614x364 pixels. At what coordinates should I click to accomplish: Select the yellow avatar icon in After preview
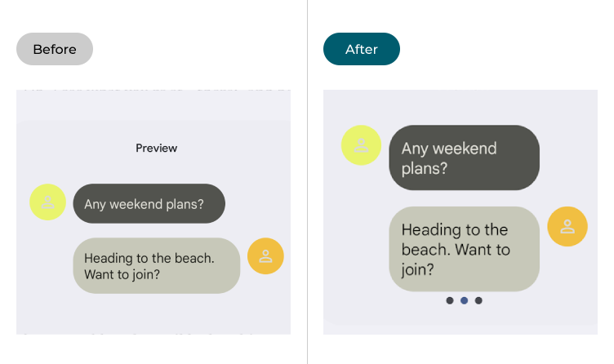361,145
